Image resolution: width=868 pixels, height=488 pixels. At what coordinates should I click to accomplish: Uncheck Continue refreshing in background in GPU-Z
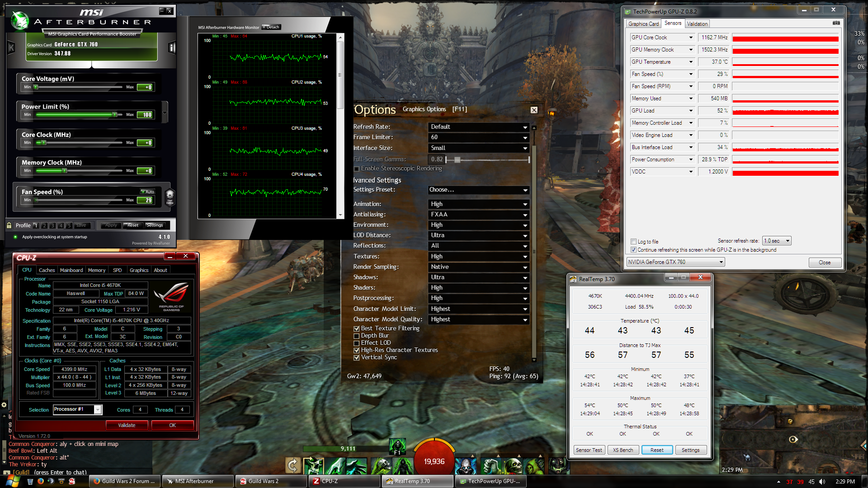click(x=633, y=250)
